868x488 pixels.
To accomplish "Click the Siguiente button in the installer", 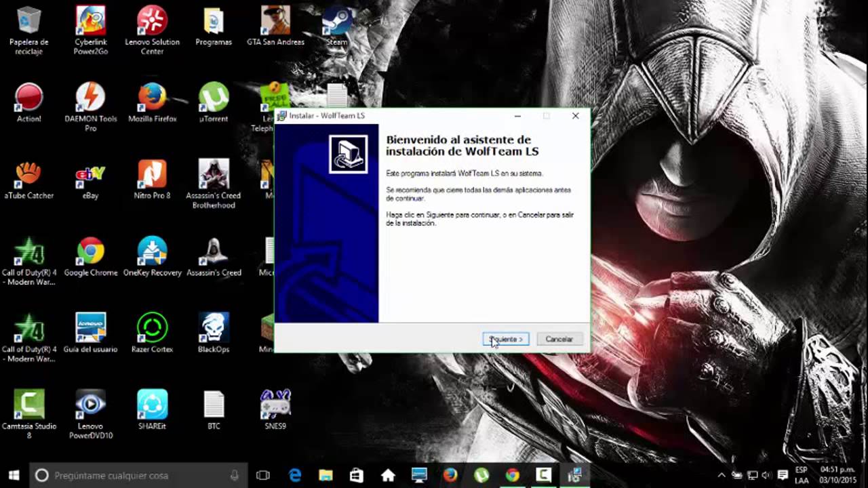I will point(506,339).
